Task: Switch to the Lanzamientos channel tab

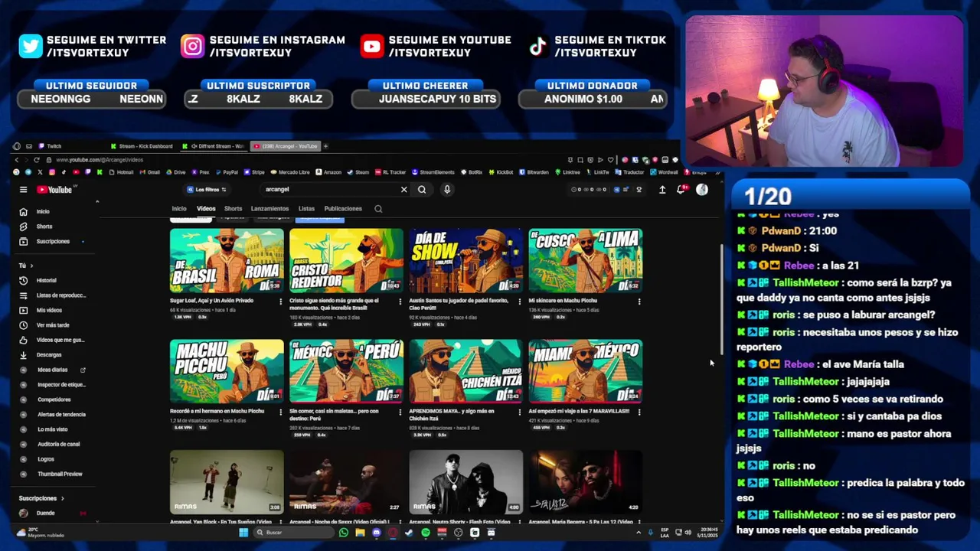Action: coord(269,209)
